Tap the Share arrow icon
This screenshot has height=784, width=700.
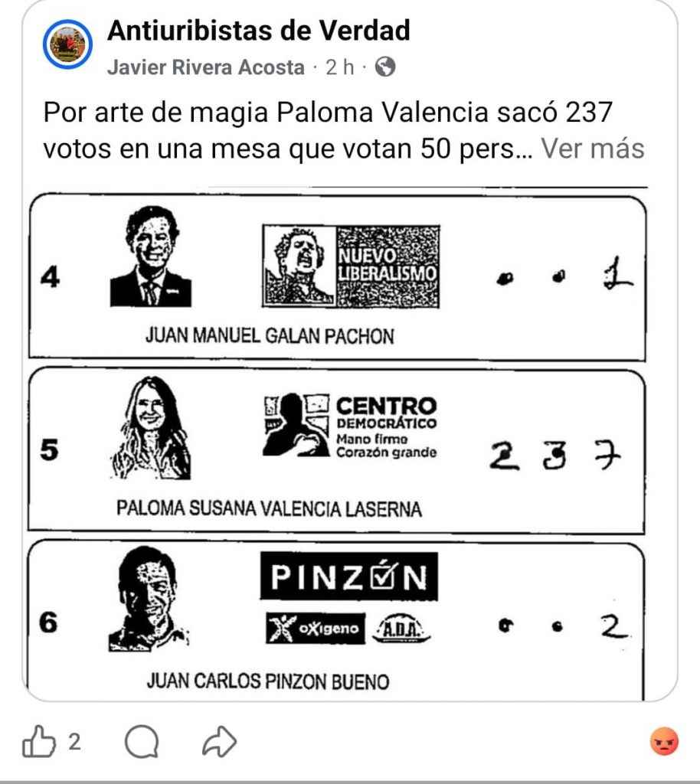pos(220,742)
